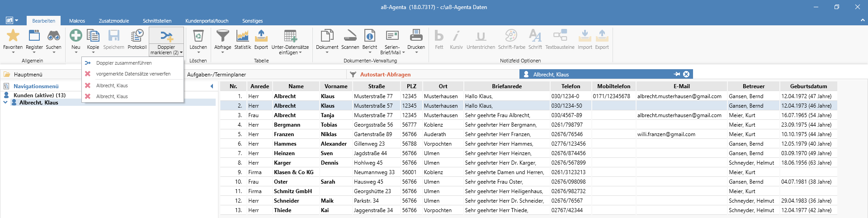Collapse the Albrecht, Klaus tree node

pyautogui.click(x=5, y=103)
